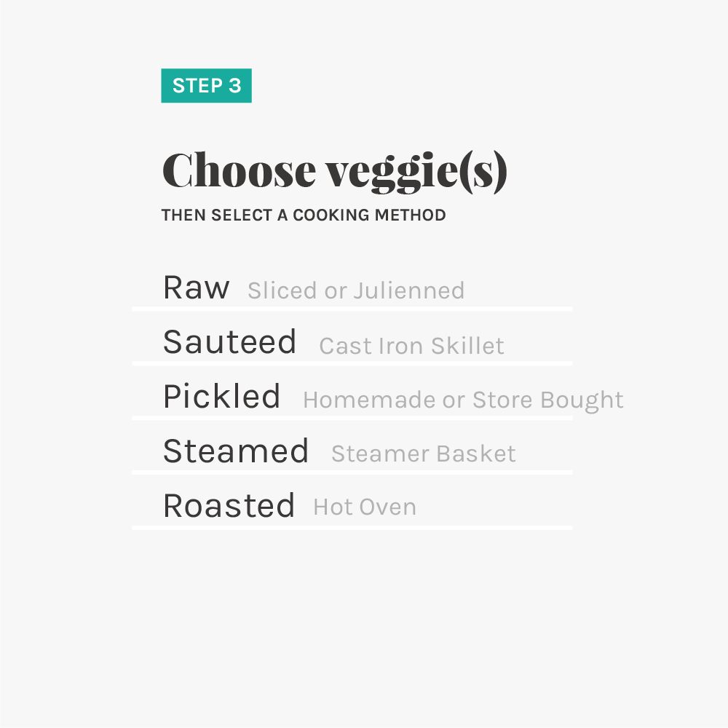Click the THEN SELECT subtitle text
The height and width of the screenshot is (728, 728).
217,215
